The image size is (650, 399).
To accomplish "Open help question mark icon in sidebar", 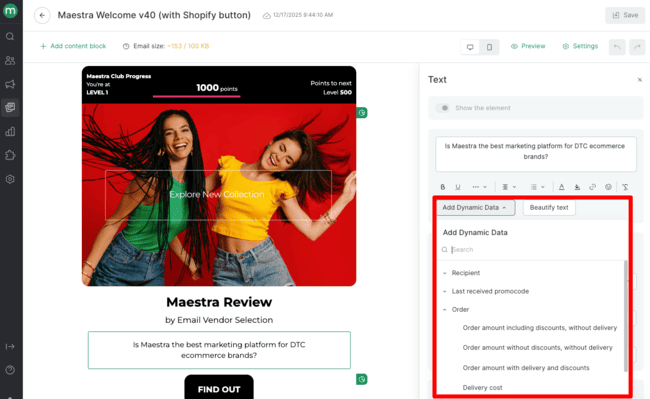I will [10, 370].
